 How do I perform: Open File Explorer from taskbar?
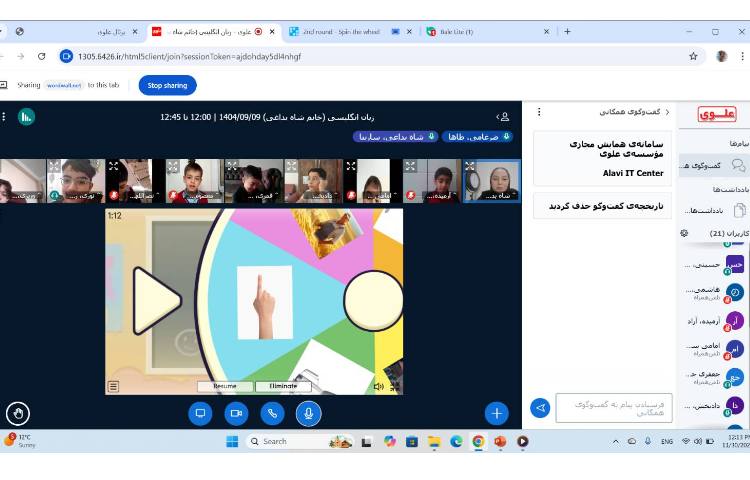pos(434,442)
